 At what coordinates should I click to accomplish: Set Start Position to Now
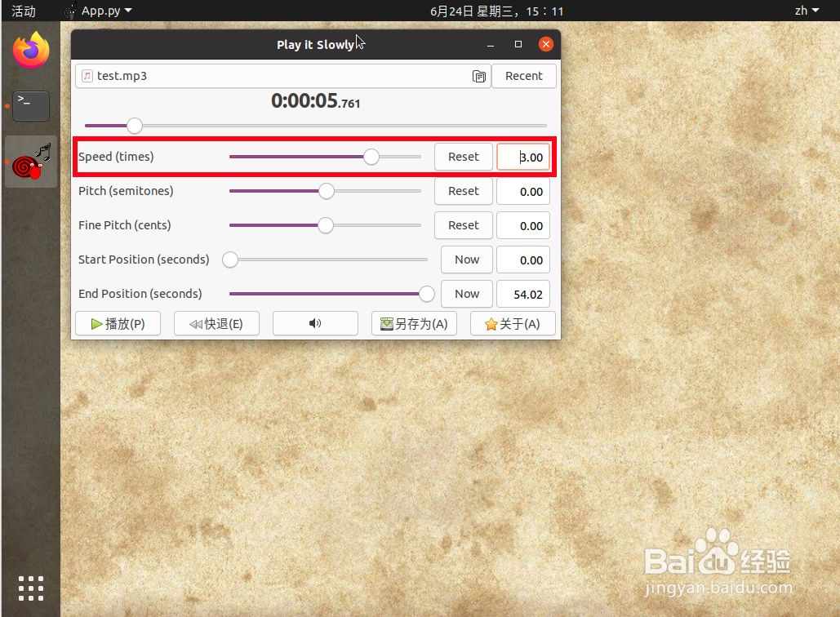(467, 260)
